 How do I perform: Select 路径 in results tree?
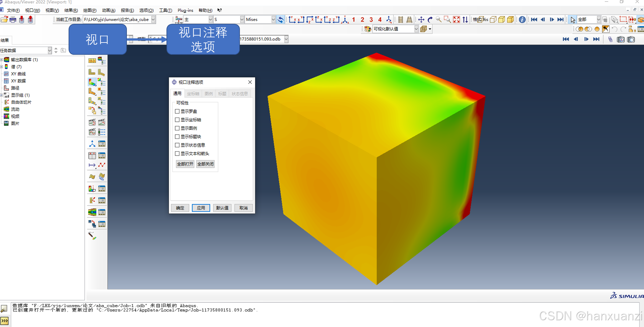tap(15, 88)
